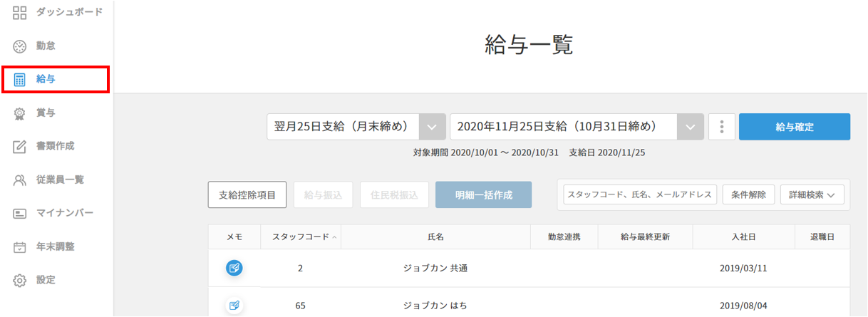The width and height of the screenshot is (868, 317).
Task: Click the 条件解除 clear filter button
Action: coord(748,194)
